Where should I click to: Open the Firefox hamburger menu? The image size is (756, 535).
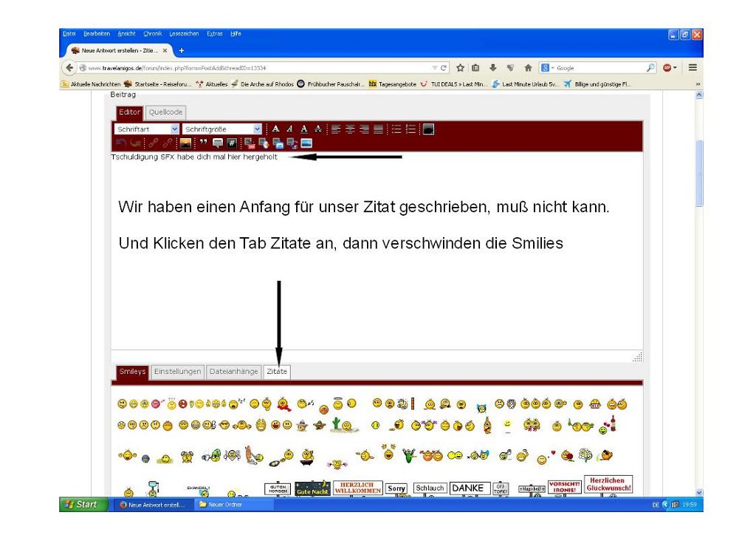coord(693,67)
